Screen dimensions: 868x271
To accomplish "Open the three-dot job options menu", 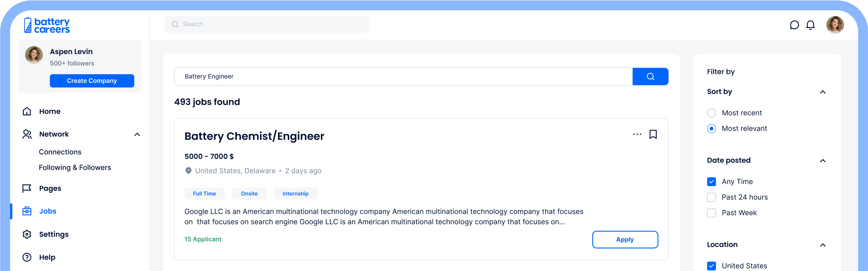I will [x=637, y=134].
